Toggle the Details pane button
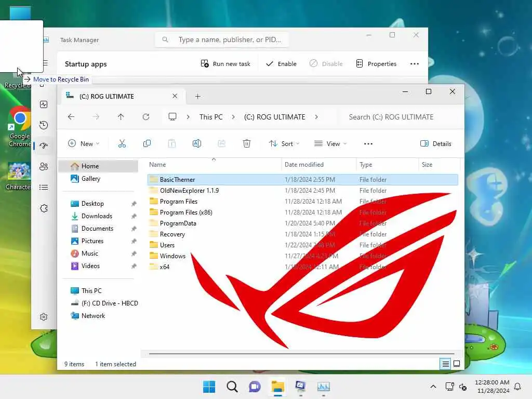532x399 pixels. click(436, 143)
